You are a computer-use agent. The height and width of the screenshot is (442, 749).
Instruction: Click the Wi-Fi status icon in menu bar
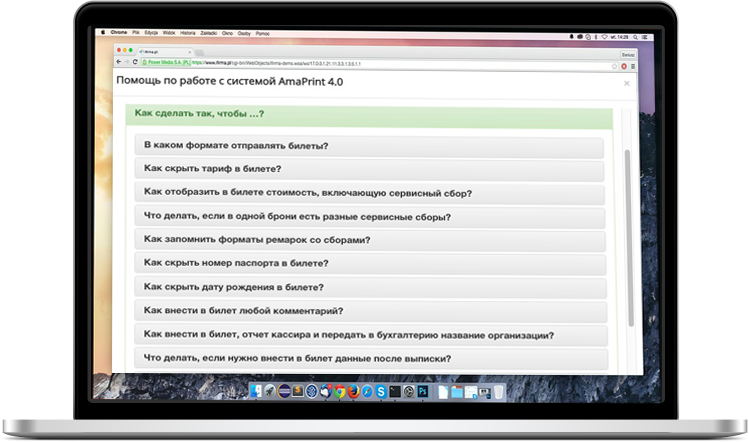pos(604,37)
